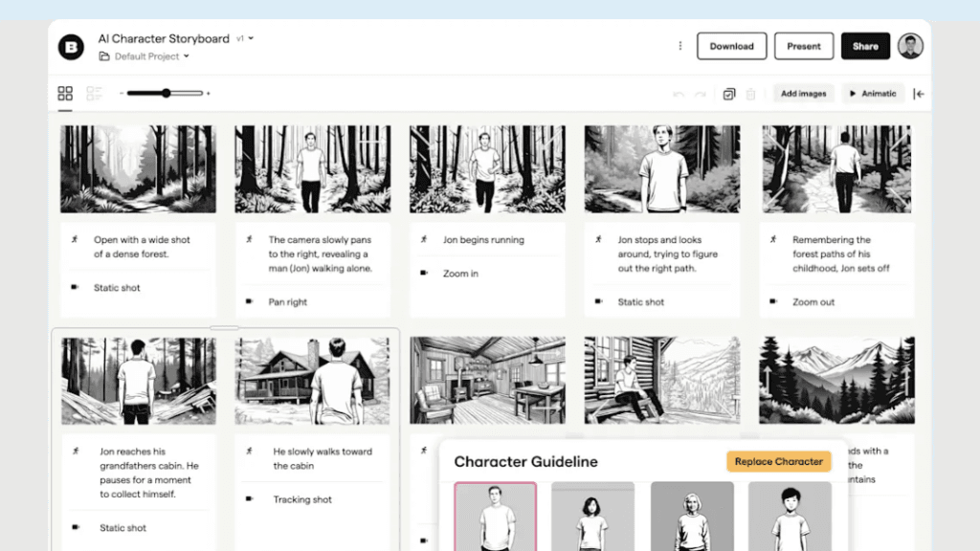Select the Jon walking alone frame thumbnail
980x551 pixels.
point(313,168)
